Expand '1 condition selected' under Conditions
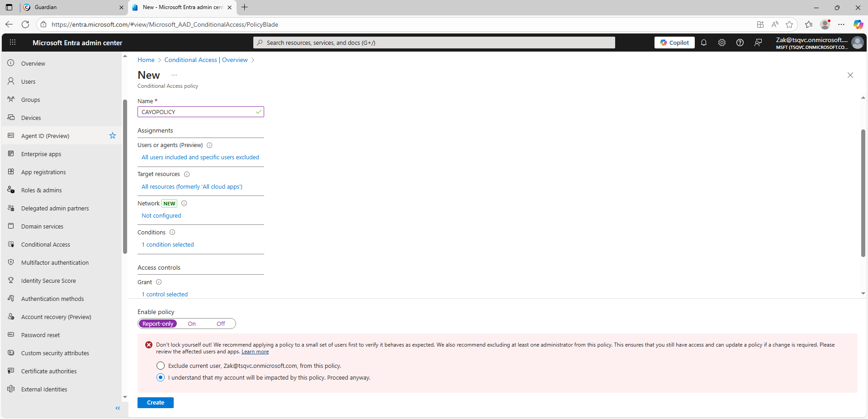 point(168,245)
